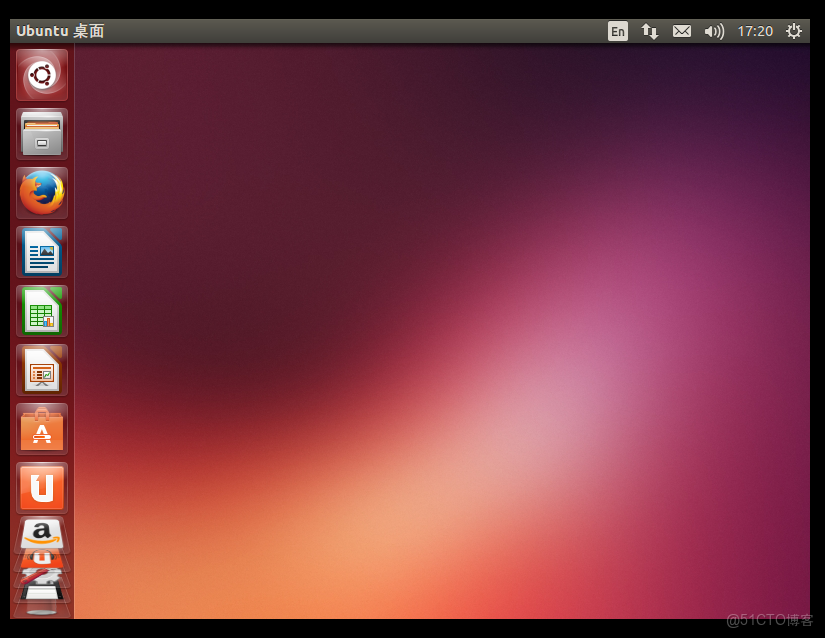The width and height of the screenshot is (825, 638).
Task: Launch the Ubuntu One app
Action: 42,487
